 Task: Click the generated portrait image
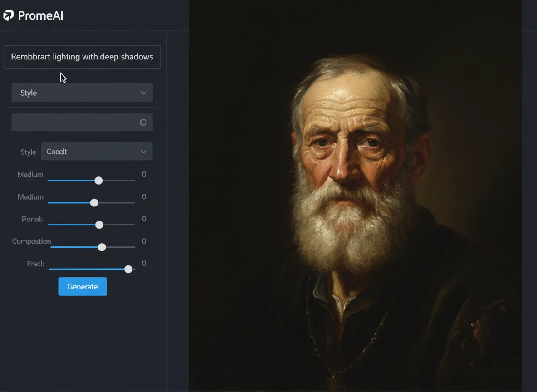click(356, 196)
